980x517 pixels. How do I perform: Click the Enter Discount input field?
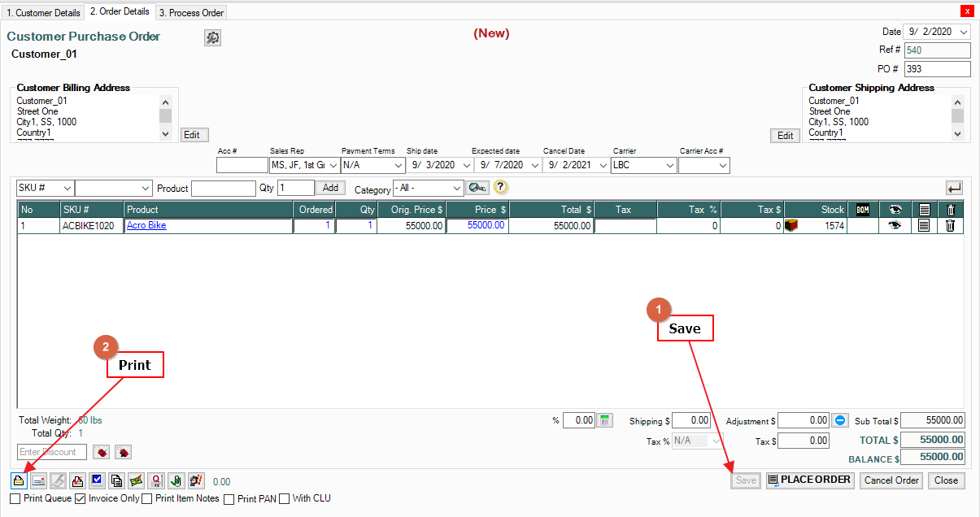(x=52, y=452)
